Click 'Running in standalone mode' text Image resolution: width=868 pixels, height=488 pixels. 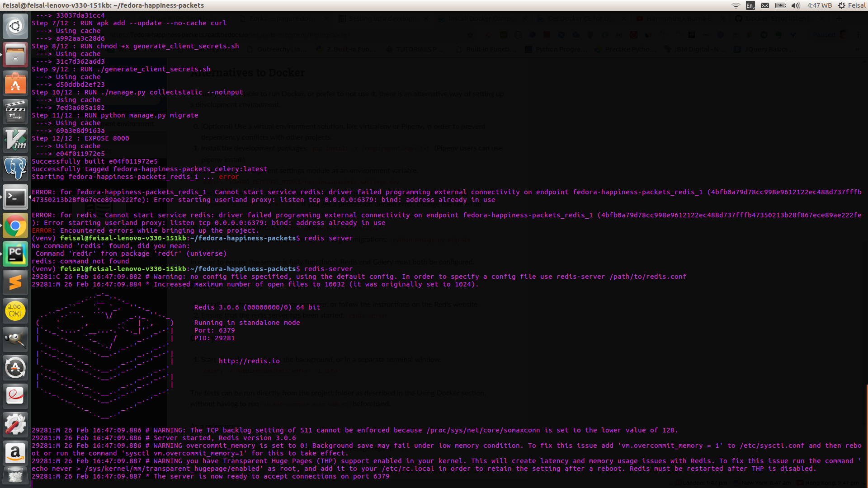pos(247,323)
